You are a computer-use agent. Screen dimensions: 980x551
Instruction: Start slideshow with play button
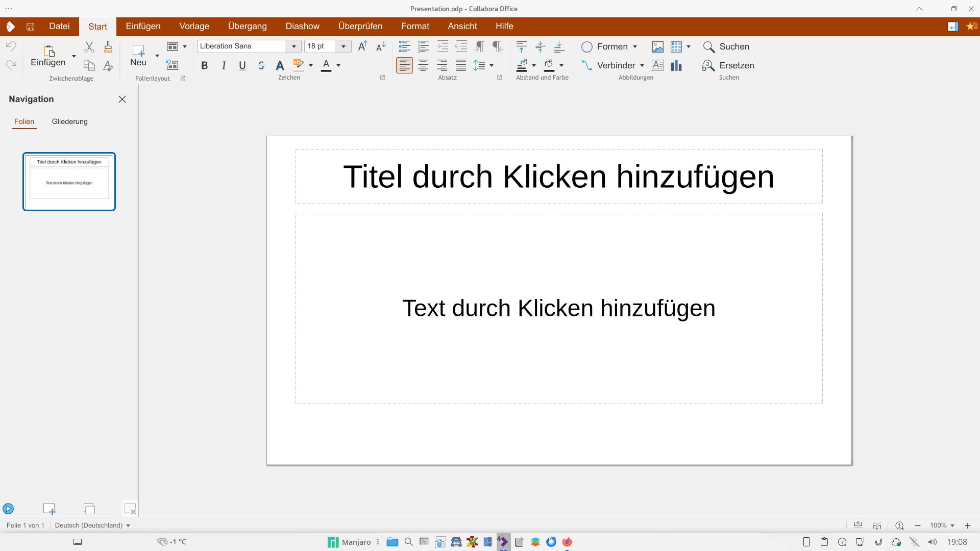(8, 509)
